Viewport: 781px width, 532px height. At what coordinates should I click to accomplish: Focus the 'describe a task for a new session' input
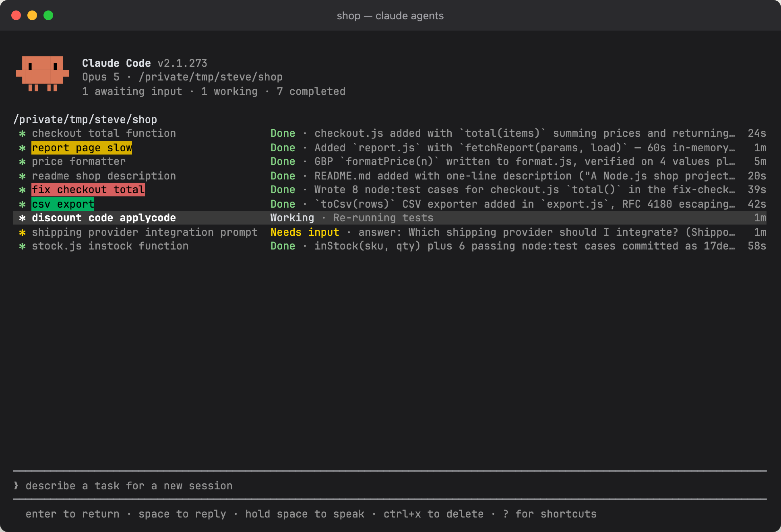click(x=390, y=486)
